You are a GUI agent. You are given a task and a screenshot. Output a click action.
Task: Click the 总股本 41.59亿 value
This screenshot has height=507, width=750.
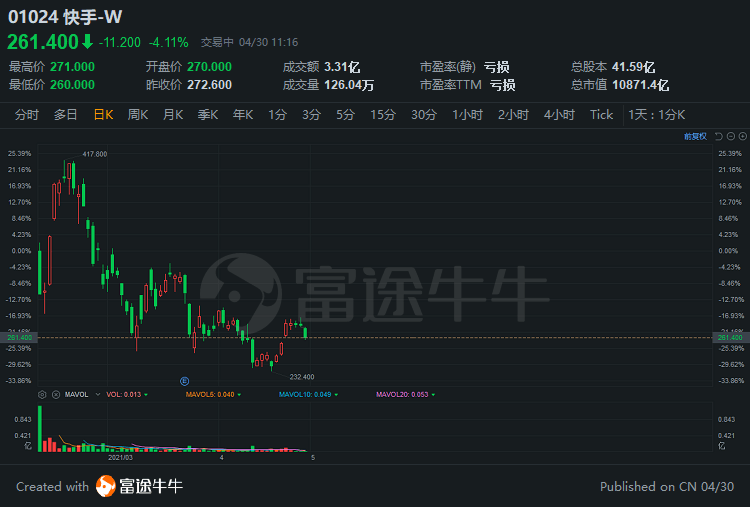pos(633,66)
